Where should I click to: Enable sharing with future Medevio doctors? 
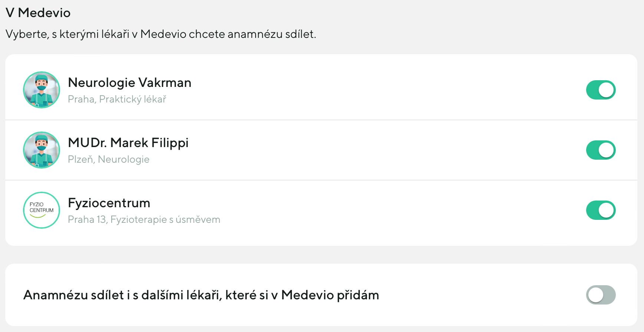point(601,295)
